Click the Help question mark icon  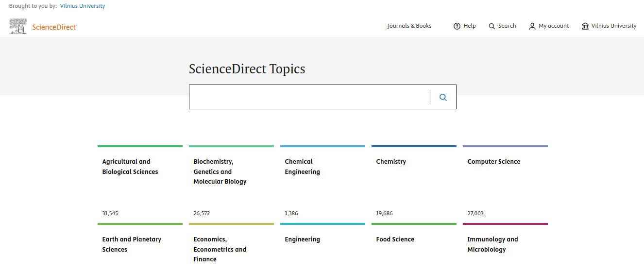point(457,26)
